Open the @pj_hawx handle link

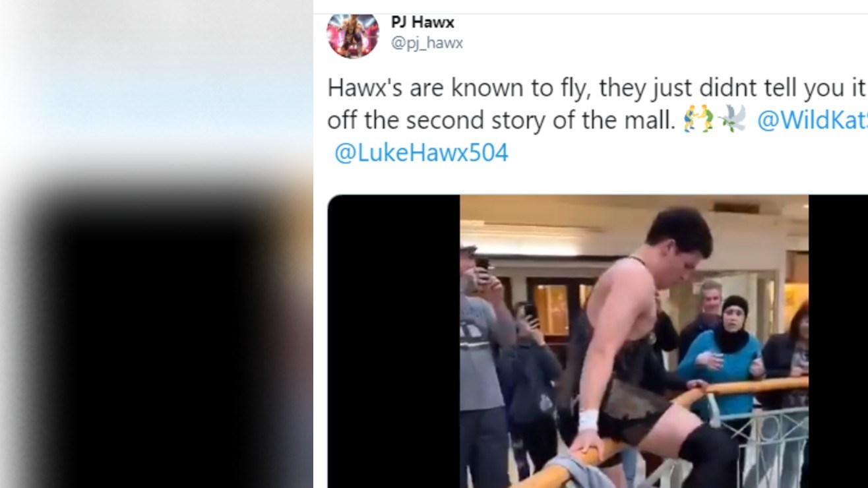point(427,44)
